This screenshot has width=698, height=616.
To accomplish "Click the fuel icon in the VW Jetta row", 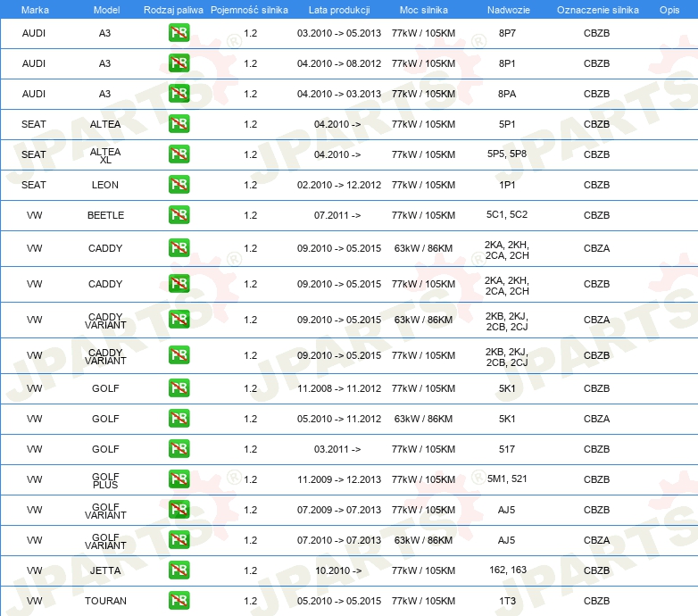I will click(179, 570).
